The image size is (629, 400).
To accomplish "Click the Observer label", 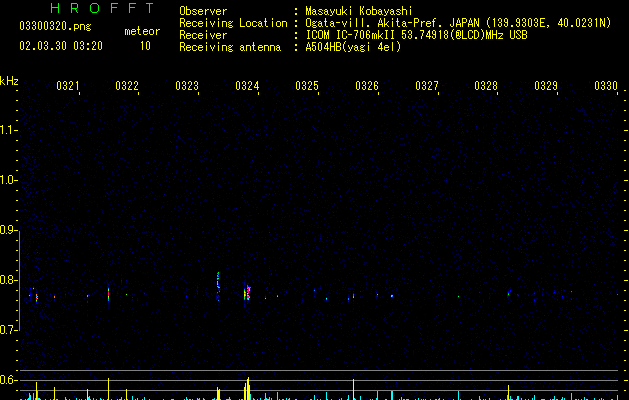I will click(203, 11).
